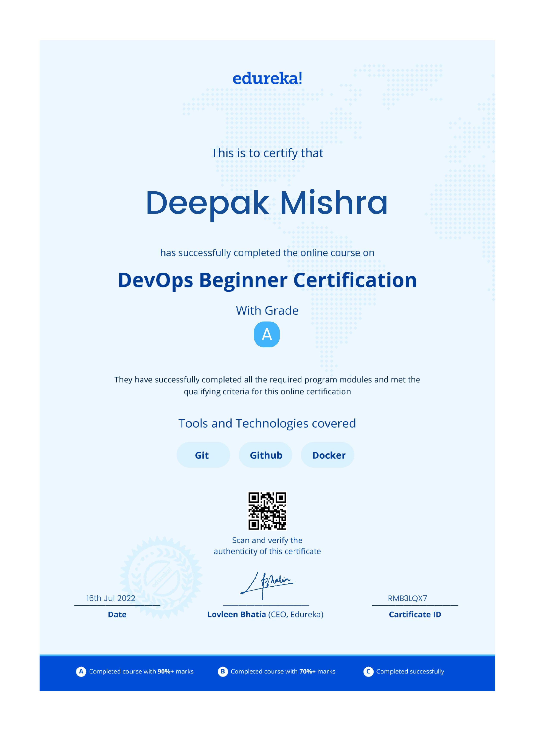Select the Github technology pill
Viewport: 534px width, 756px height.
[x=265, y=455]
